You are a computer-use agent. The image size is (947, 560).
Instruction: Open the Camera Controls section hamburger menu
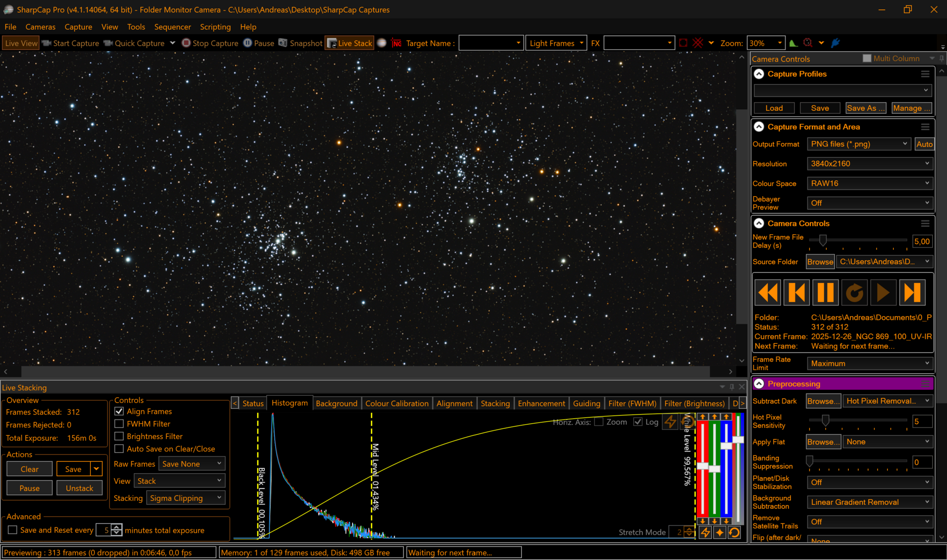click(x=925, y=223)
